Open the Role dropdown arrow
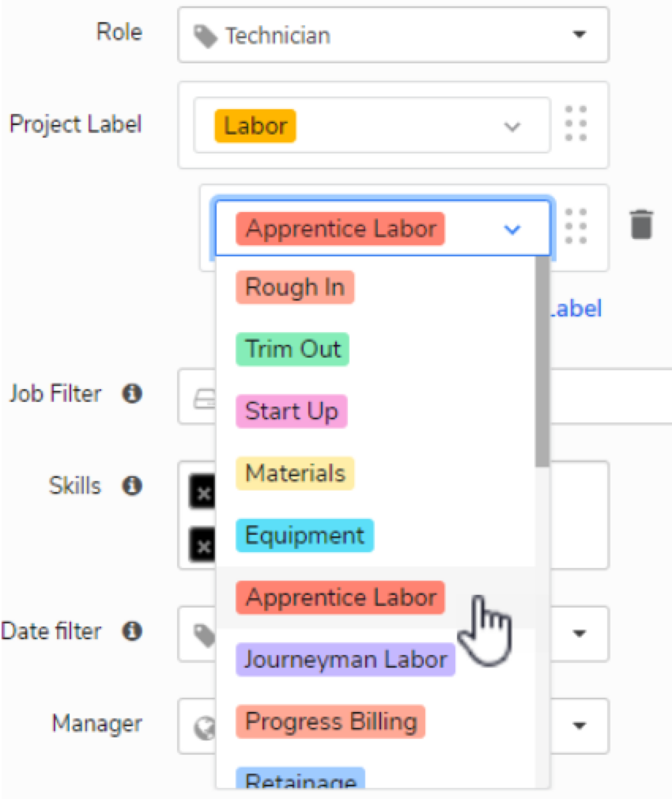 tap(579, 35)
